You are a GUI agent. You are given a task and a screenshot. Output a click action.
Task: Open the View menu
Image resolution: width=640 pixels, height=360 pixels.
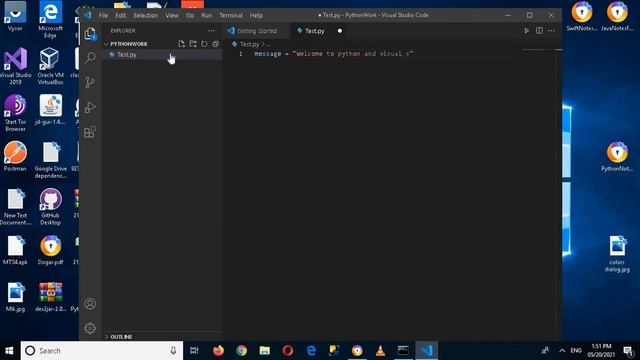(172, 15)
